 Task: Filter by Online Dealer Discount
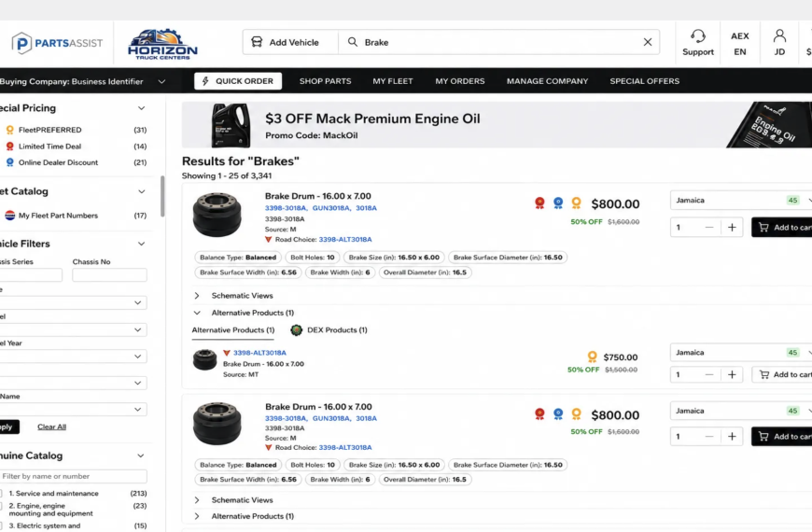click(58, 162)
